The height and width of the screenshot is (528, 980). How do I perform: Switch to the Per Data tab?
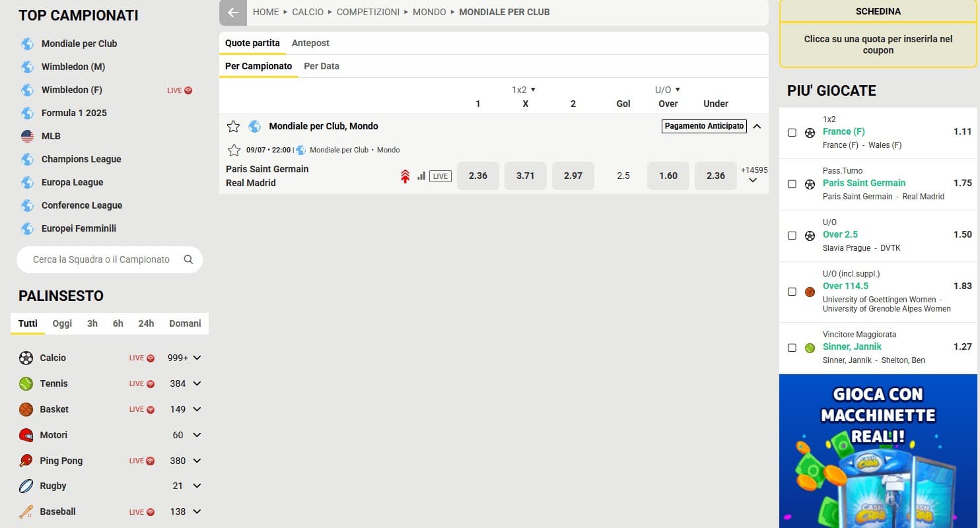[x=322, y=66]
